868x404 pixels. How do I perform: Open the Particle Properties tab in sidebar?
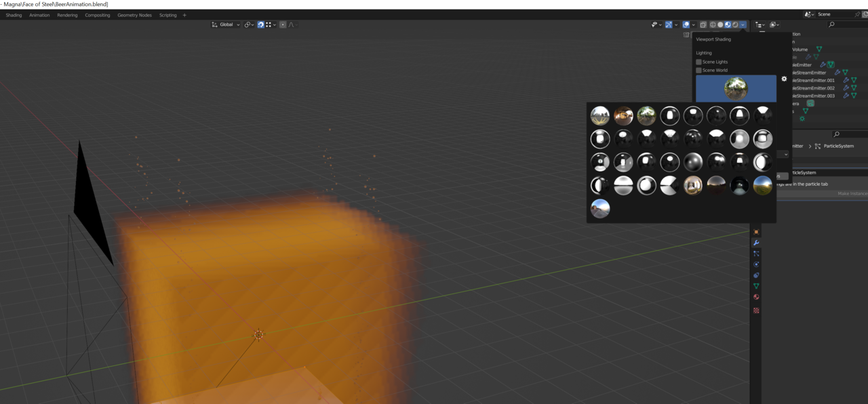(756, 253)
